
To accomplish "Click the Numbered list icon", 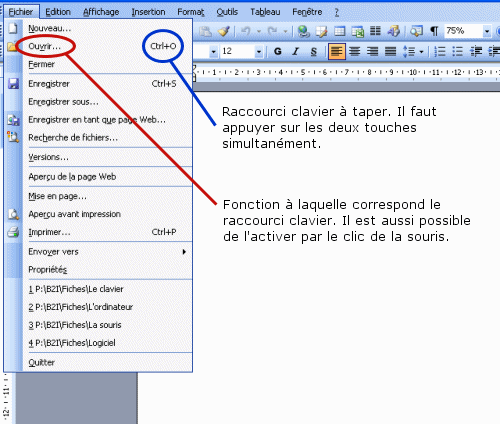I will pos(440,51).
